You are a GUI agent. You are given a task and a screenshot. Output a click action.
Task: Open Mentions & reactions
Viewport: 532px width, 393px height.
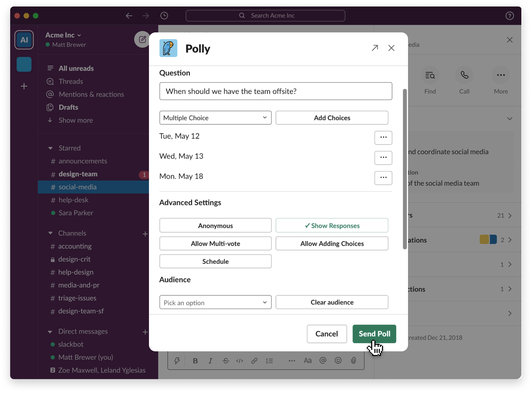click(x=91, y=94)
